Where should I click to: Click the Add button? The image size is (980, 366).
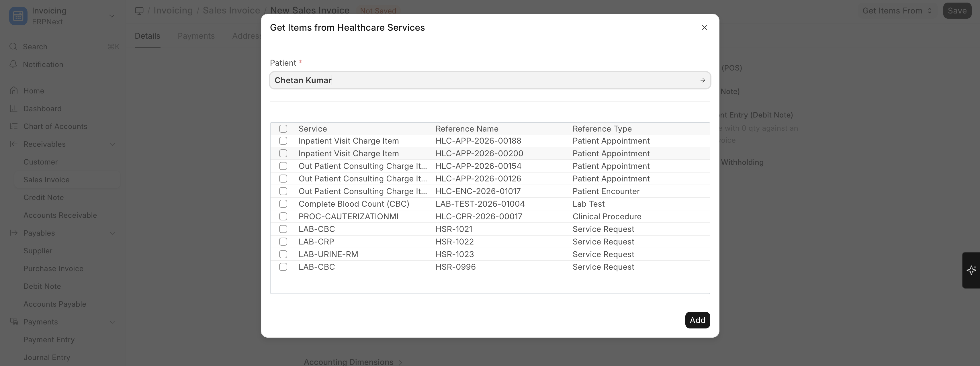click(x=697, y=320)
